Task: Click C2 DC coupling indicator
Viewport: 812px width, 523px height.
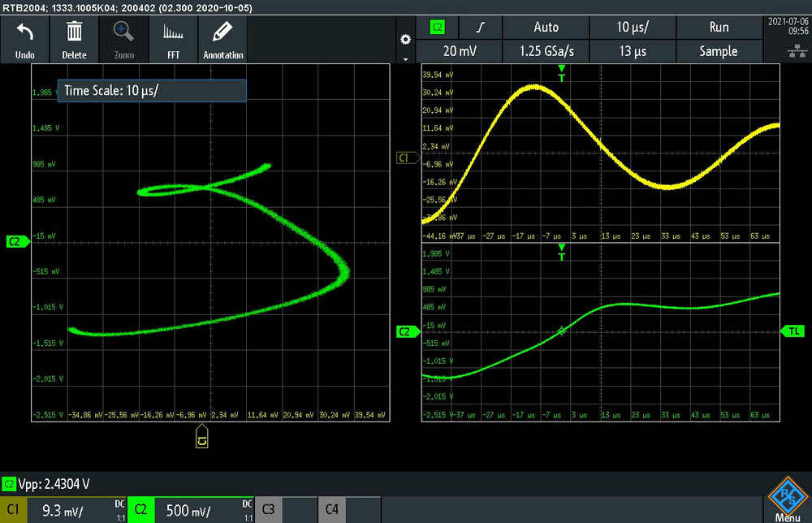Action: 247,504
